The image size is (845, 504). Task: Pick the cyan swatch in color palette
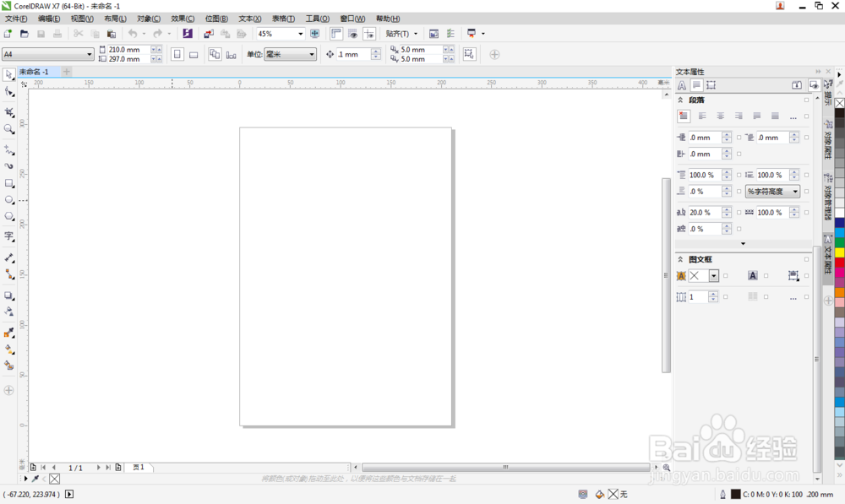[x=840, y=233]
